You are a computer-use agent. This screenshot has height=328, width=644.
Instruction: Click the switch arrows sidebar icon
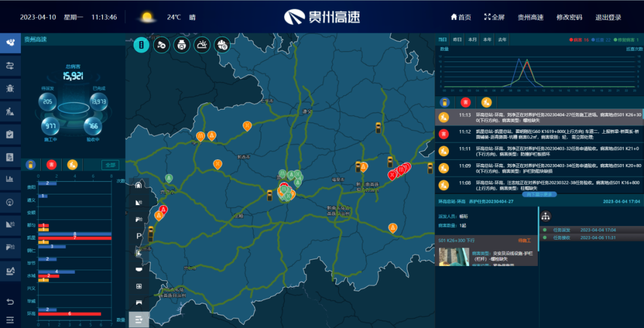[x=10, y=66]
